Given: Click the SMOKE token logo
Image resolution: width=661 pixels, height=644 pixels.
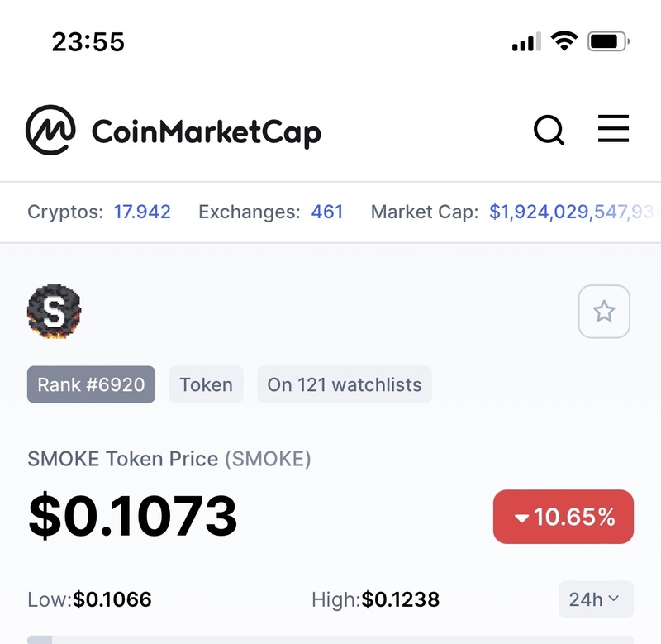Looking at the screenshot, I should pos(55,312).
